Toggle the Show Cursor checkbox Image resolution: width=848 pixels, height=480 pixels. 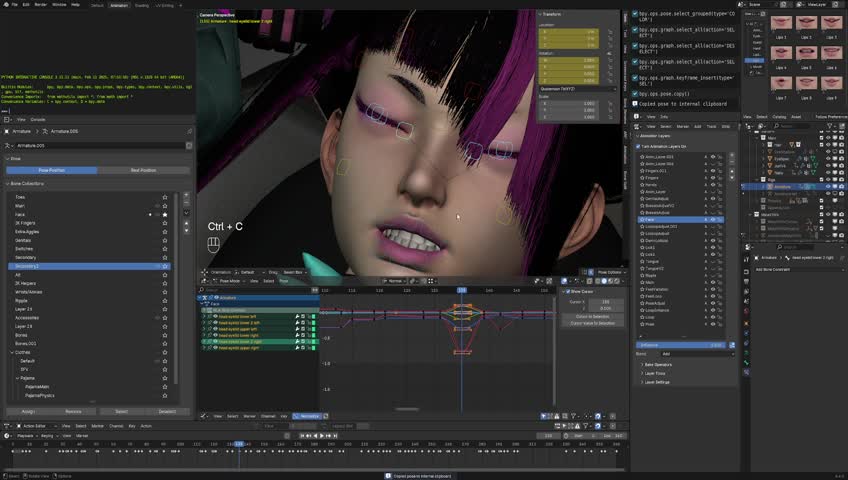pos(568,291)
